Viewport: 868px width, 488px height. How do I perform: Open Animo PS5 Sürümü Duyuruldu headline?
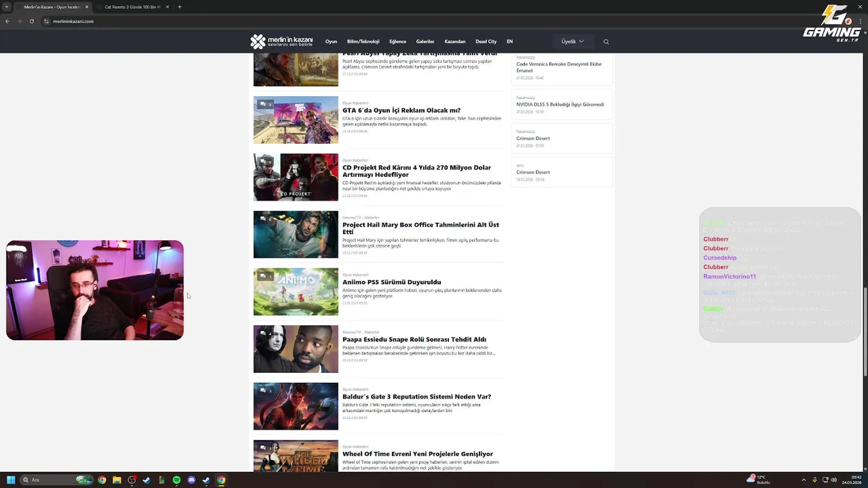click(x=391, y=282)
